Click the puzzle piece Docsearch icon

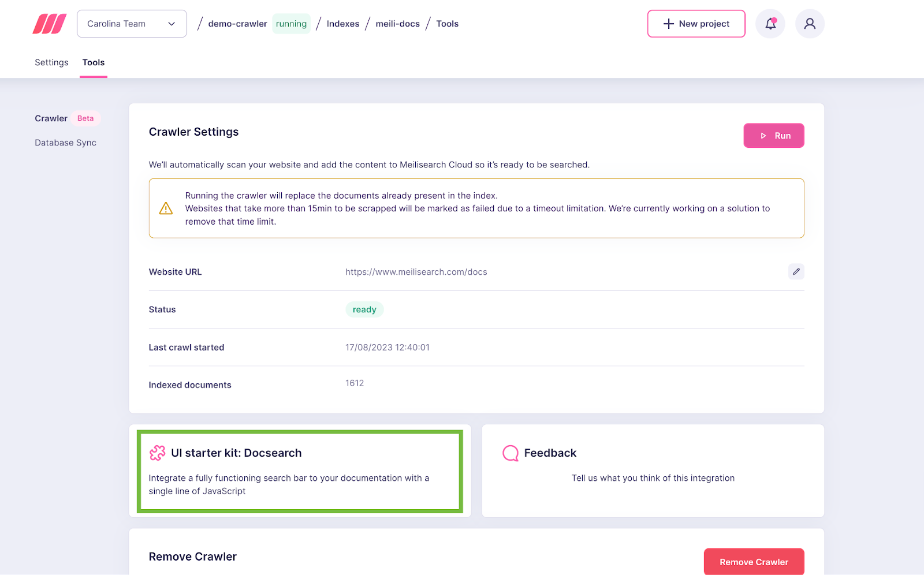coord(157,453)
